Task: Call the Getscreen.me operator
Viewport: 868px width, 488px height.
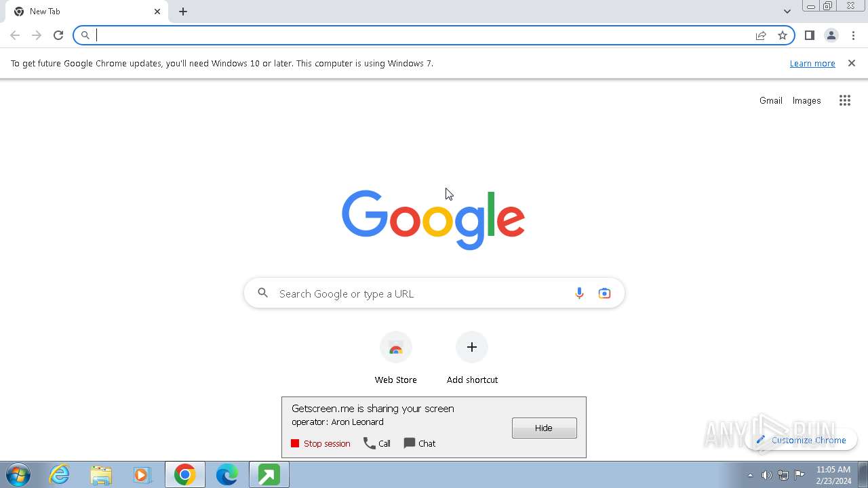Action: tap(377, 443)
